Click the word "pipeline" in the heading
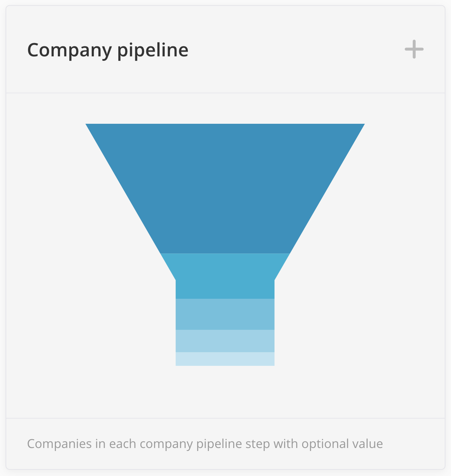The width and height of the screenshot is (451, 476). point(153,50)
